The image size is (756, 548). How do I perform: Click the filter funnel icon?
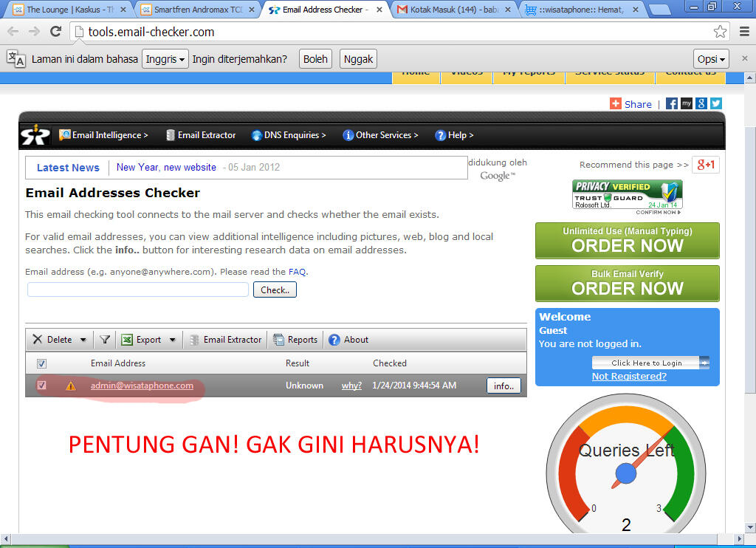coord(105,340)
